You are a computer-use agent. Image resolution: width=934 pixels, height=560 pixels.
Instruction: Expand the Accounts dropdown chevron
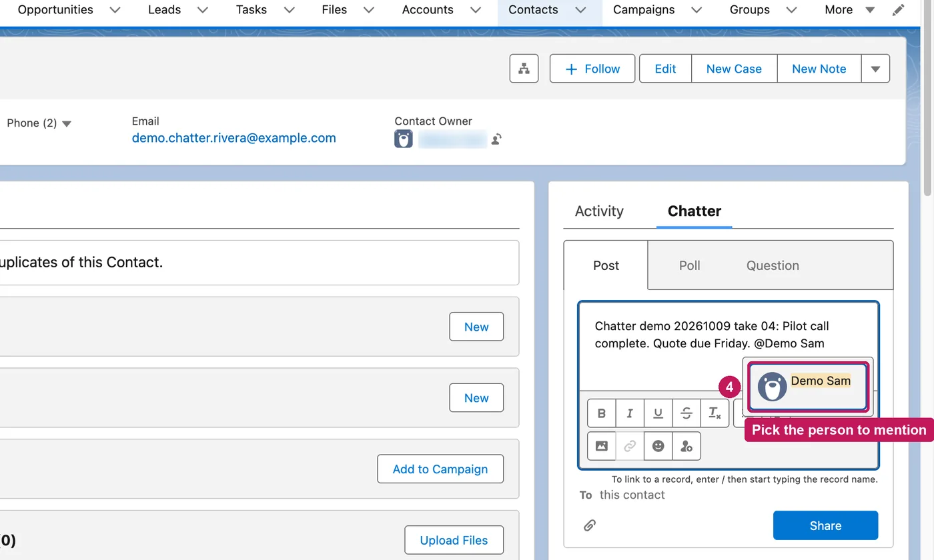(x=475, y=10)
